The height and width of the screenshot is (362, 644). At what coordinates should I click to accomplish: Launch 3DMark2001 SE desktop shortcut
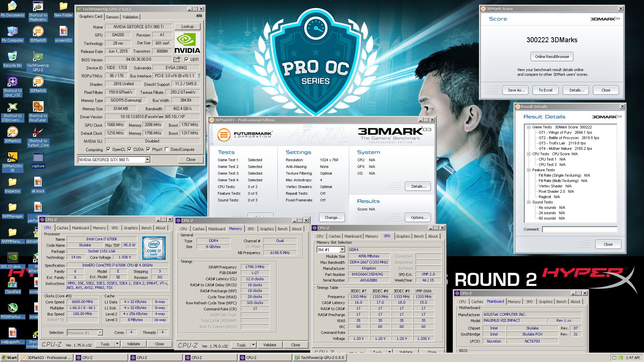point(12,162)
